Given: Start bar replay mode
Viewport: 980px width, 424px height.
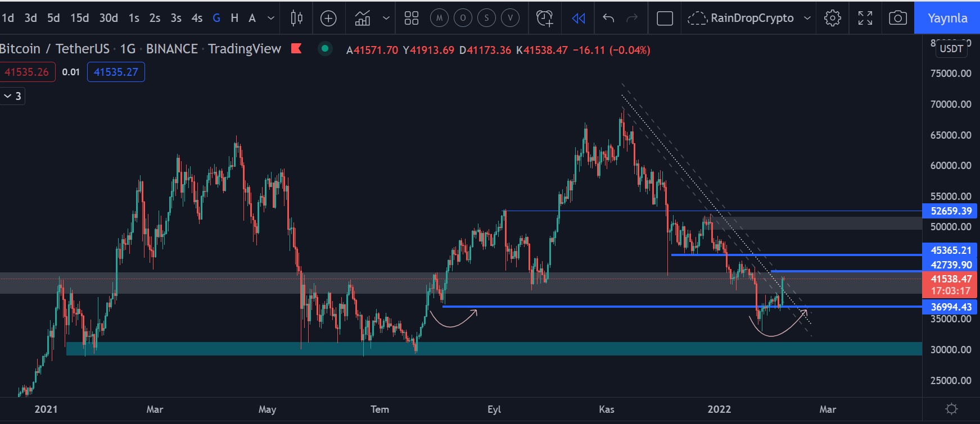Looking at the screenshot, I should (x=578, y=18).
